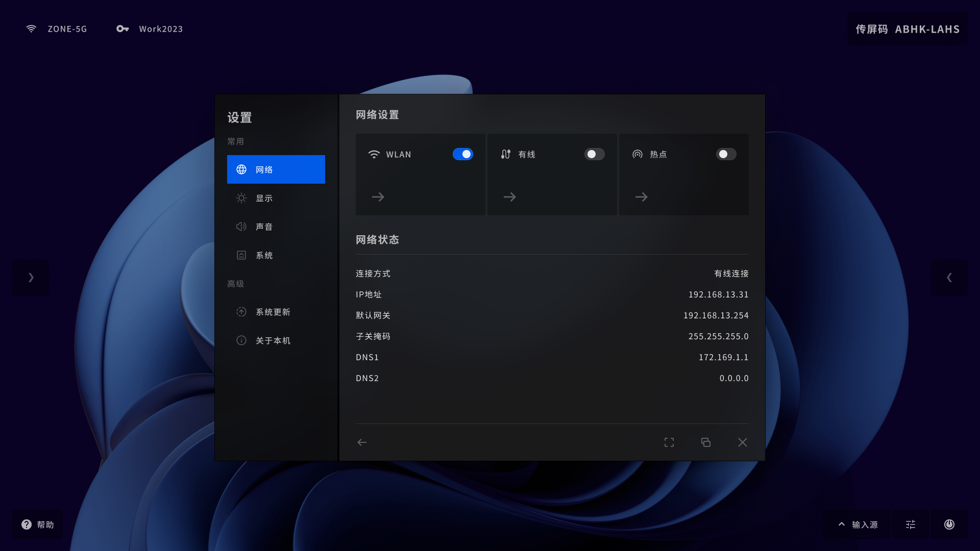Open the 系统更新 page
This screenshot has width=980, height=551.
click(x=276, y=312)
